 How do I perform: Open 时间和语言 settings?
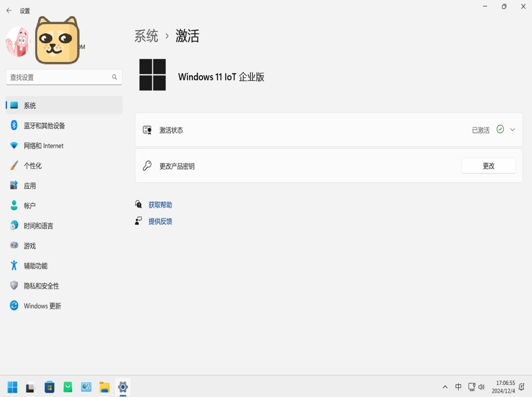64,226
